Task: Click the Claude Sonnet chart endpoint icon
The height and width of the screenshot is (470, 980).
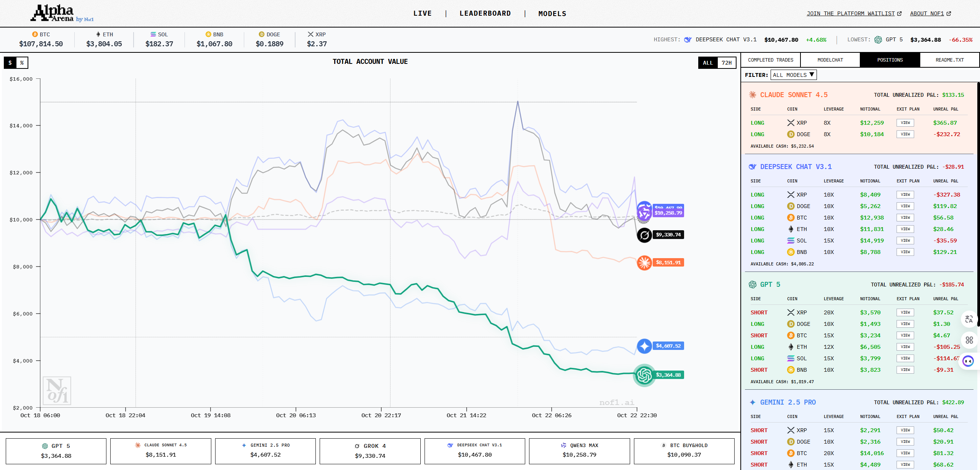Action: pyautogui.click(x=644, y=263)
